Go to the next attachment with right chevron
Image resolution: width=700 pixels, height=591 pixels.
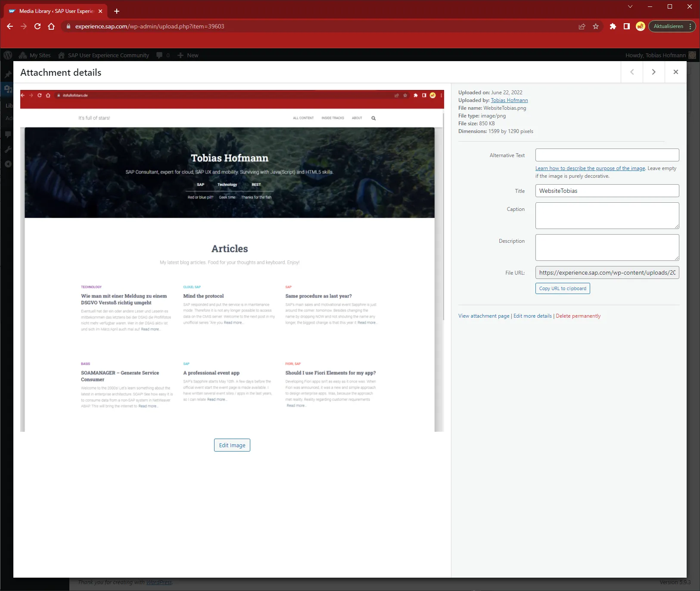tap(653, 72)
